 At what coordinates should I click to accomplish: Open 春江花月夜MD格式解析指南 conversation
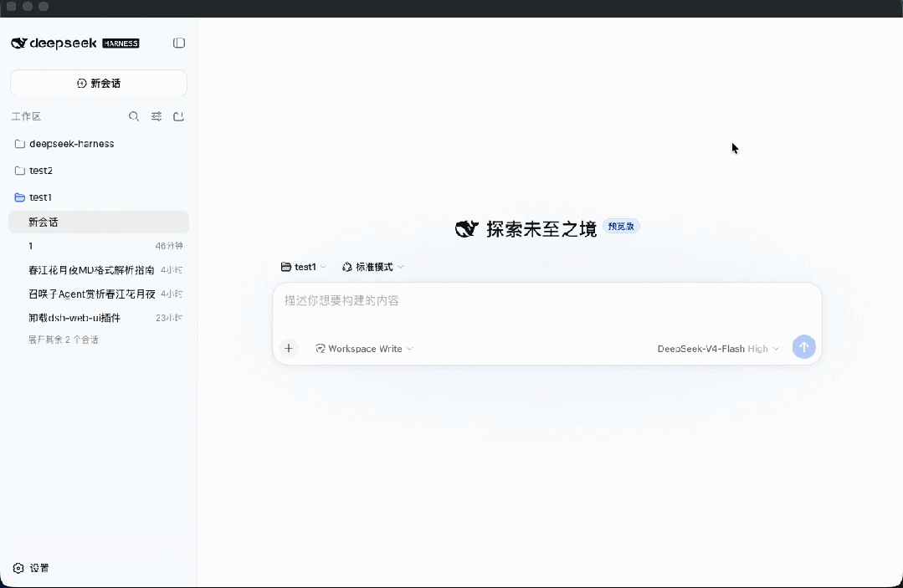[99, 270]
